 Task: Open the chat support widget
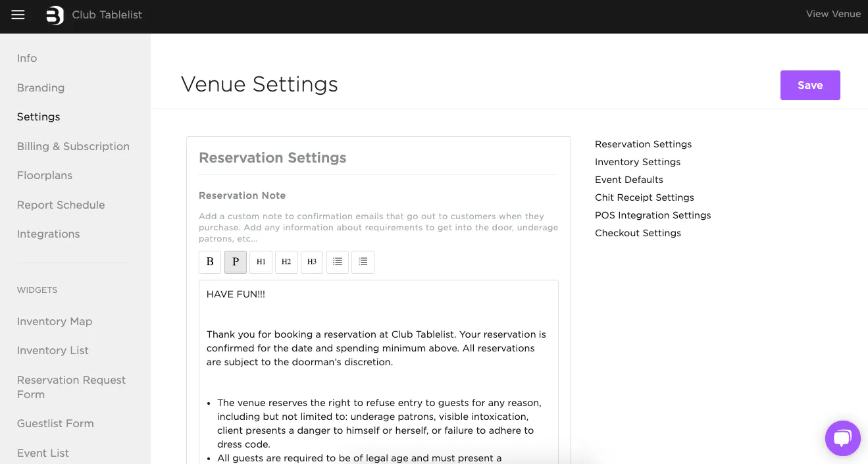(x=842, y=438)
